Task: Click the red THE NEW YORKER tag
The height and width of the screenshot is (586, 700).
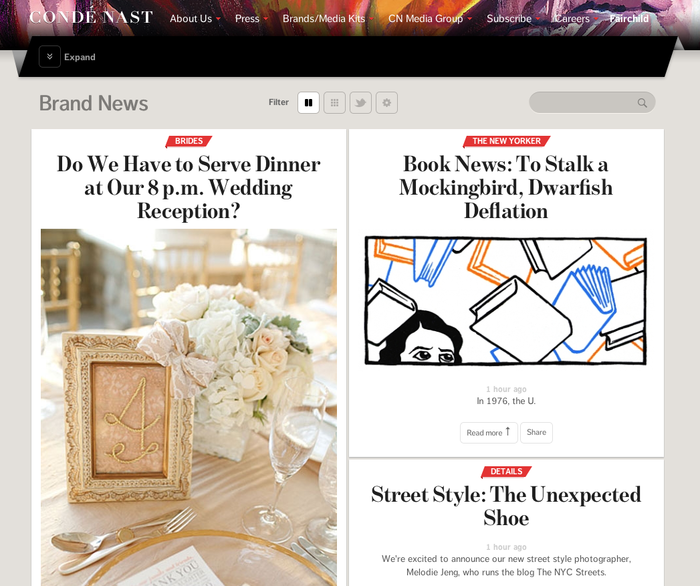Action: (x=506, y=141)
